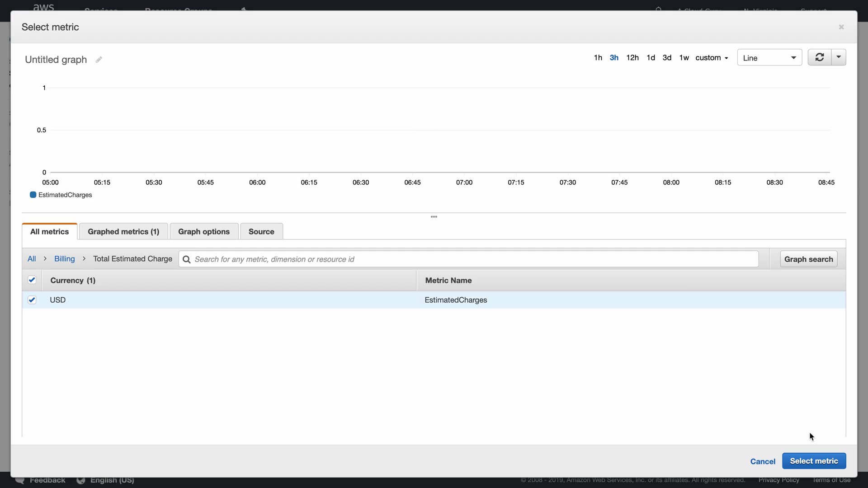Refresh the graph with refresh icon
Image resolution: width=868 pixels, height=488 pixels.
click(819, 57)
